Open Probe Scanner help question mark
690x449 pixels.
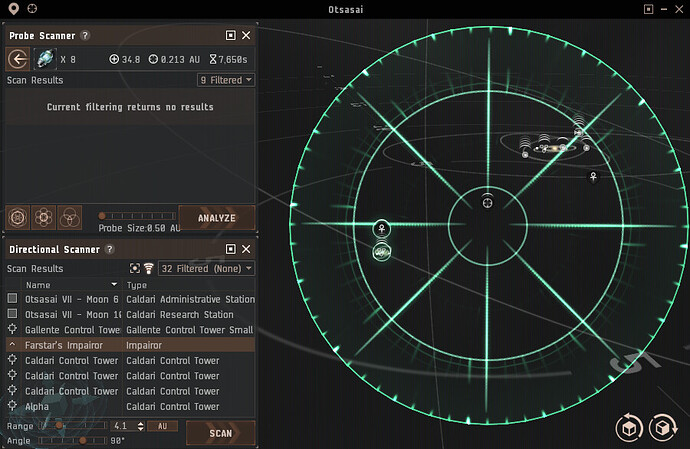(85, 36)
